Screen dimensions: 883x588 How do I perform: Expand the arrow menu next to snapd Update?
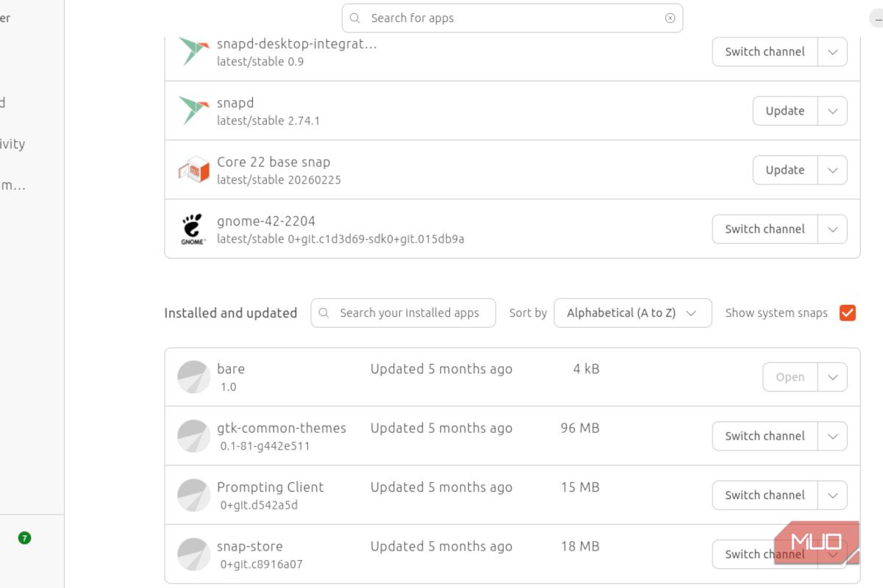pos(832,111)
